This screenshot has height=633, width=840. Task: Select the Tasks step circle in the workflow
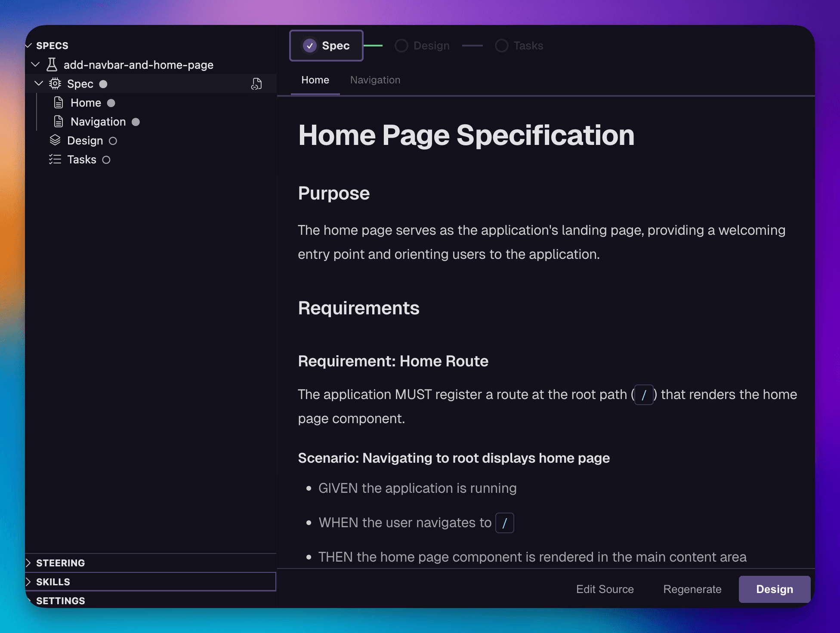[x=502, y=46]
